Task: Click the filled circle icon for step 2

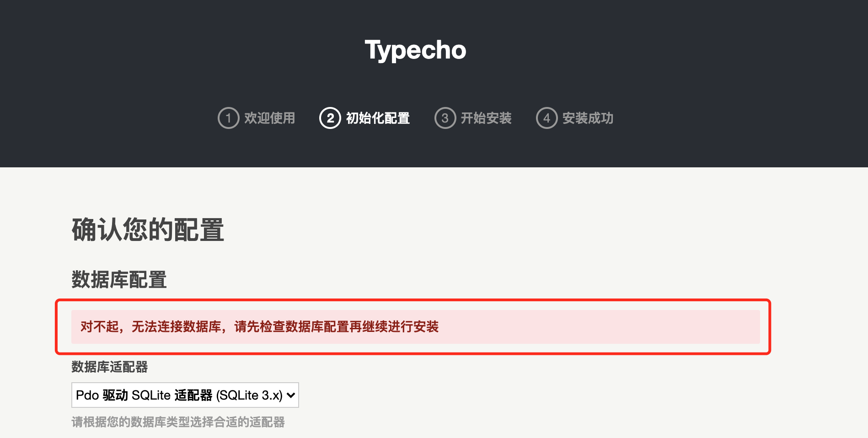Action: [x=330, y=118]
